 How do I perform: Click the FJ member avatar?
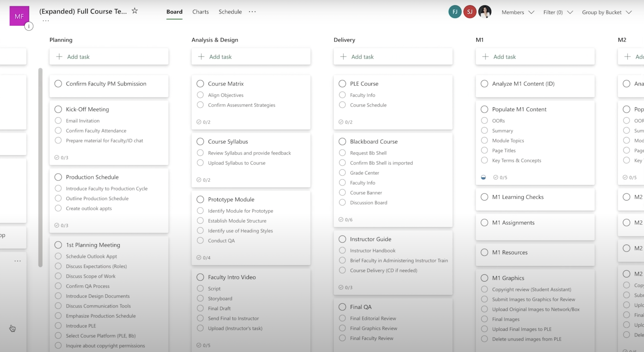click(455, 12)
